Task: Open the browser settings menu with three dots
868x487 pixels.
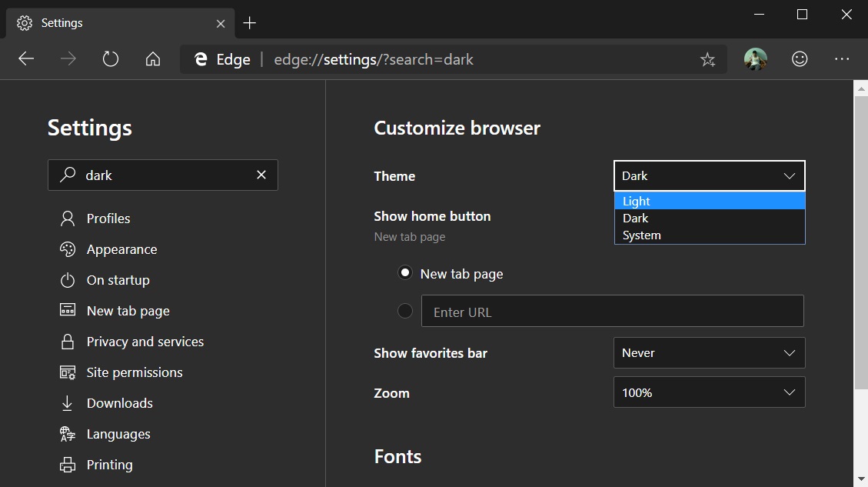Action: click(842, 58)
